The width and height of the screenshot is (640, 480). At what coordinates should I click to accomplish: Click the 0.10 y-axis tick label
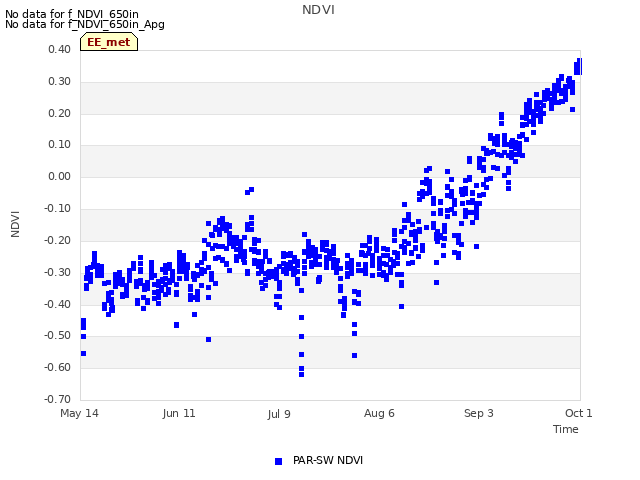[59, 144]
